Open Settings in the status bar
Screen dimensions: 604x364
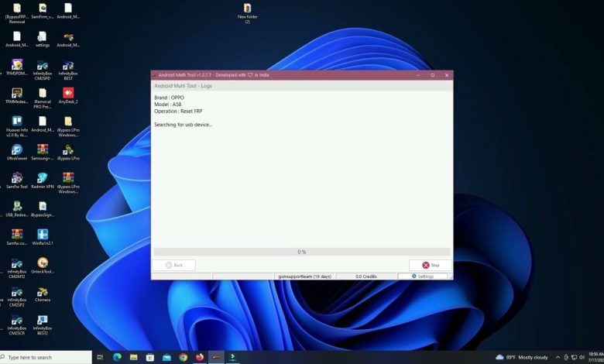(x=423, y=276)
